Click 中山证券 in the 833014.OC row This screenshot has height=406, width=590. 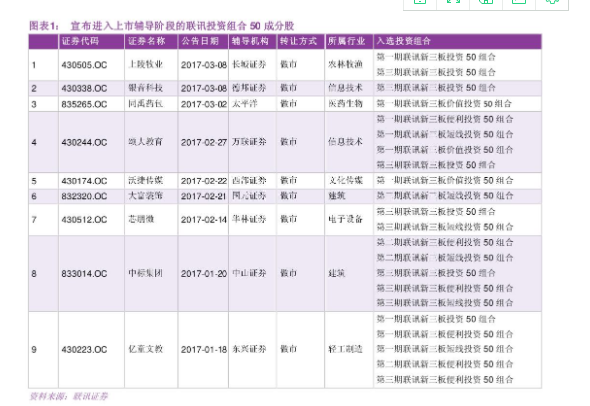click(249, 273)
